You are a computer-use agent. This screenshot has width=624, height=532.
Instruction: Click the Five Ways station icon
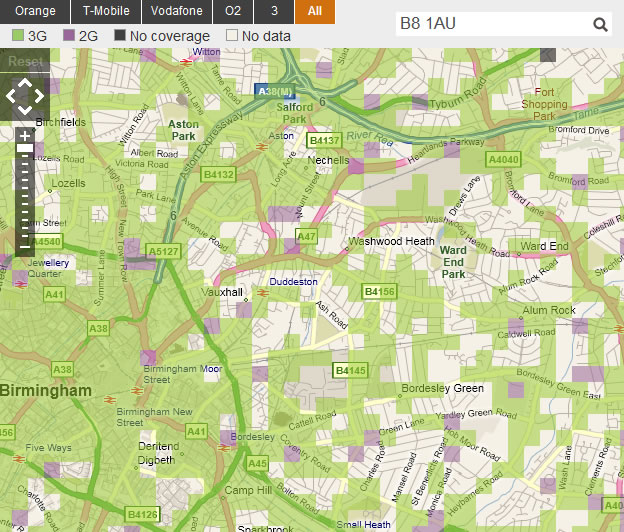tap(19, 459)
